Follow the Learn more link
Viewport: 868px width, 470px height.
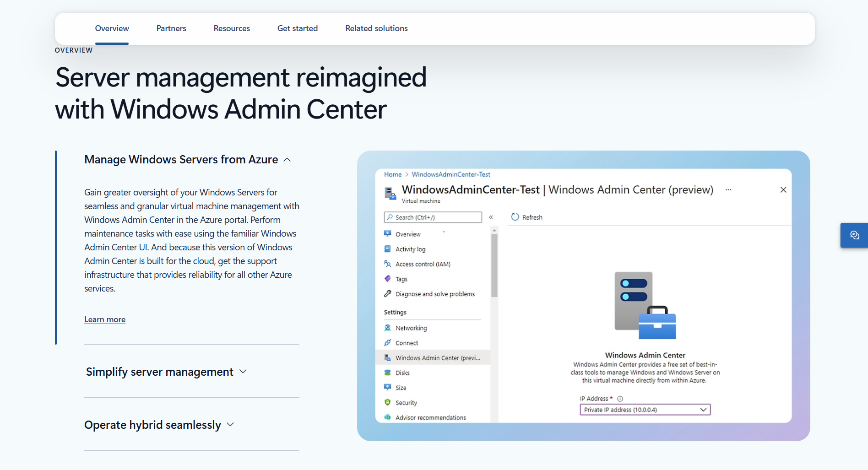(x=105, y=319)
